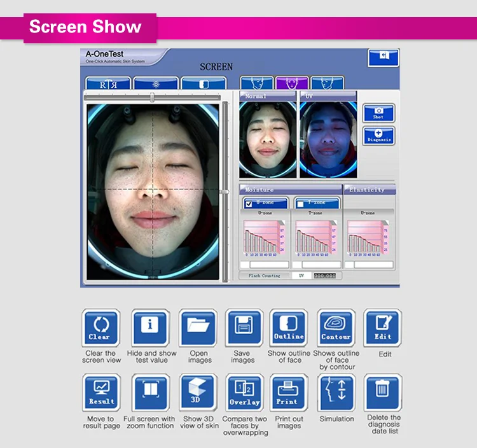Go to the Result page icon
The image size is (477, 448).
[x=101, y=393]
